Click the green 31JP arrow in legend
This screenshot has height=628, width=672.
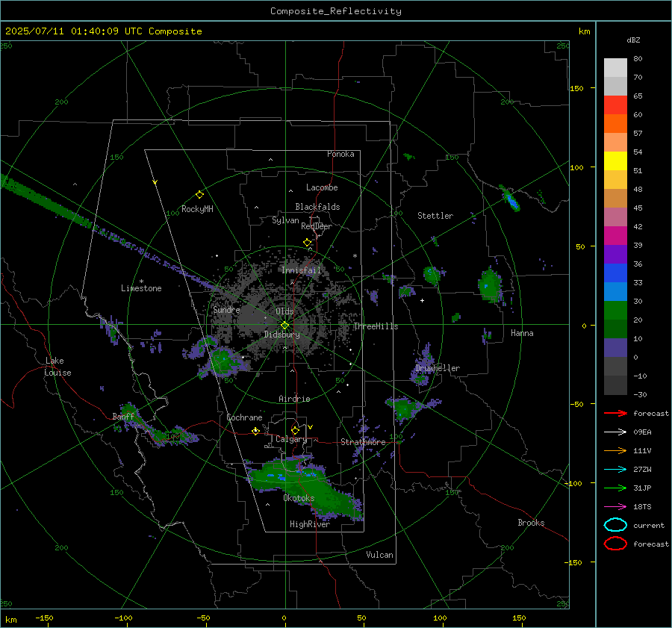pyautogui.click(x=615, y=488)
